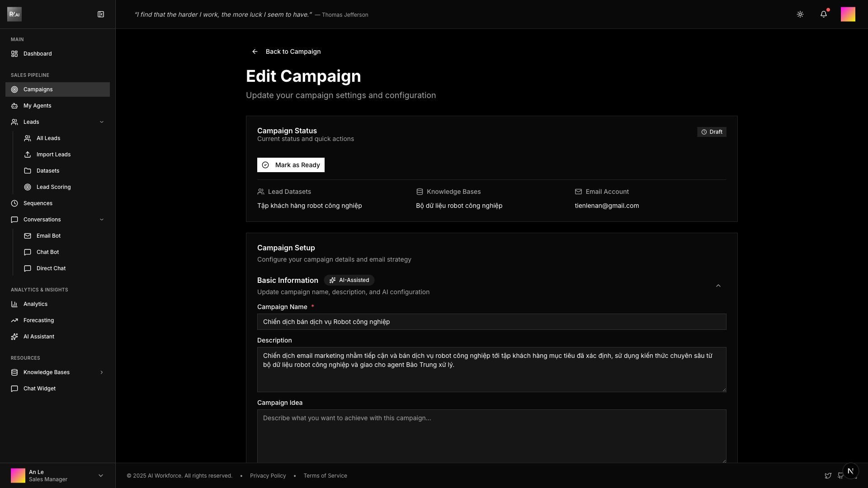Collapse the Leads submenu chevron
The width and height of the screenshot is (868, 488).
102,122
